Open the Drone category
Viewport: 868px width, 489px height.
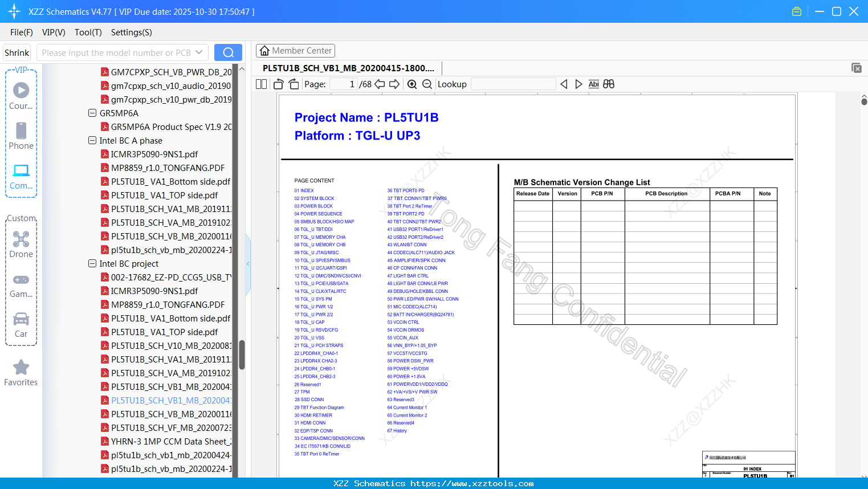(21, 244)
